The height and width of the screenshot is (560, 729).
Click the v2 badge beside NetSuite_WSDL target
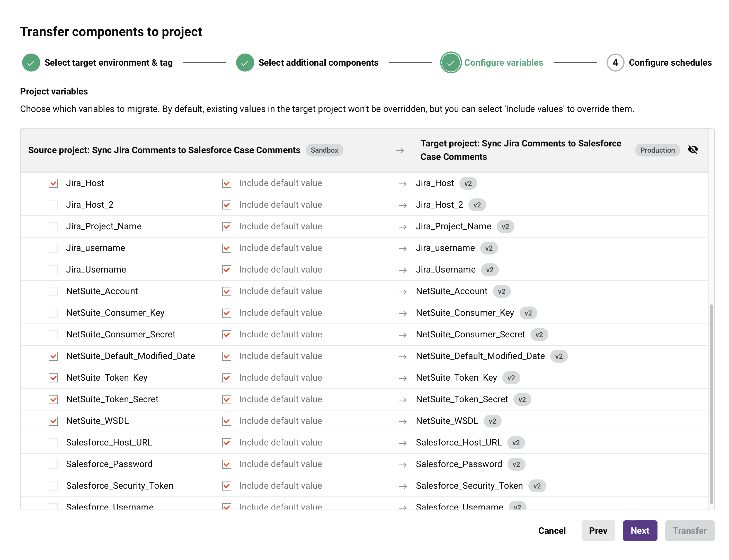pos(492,421)
